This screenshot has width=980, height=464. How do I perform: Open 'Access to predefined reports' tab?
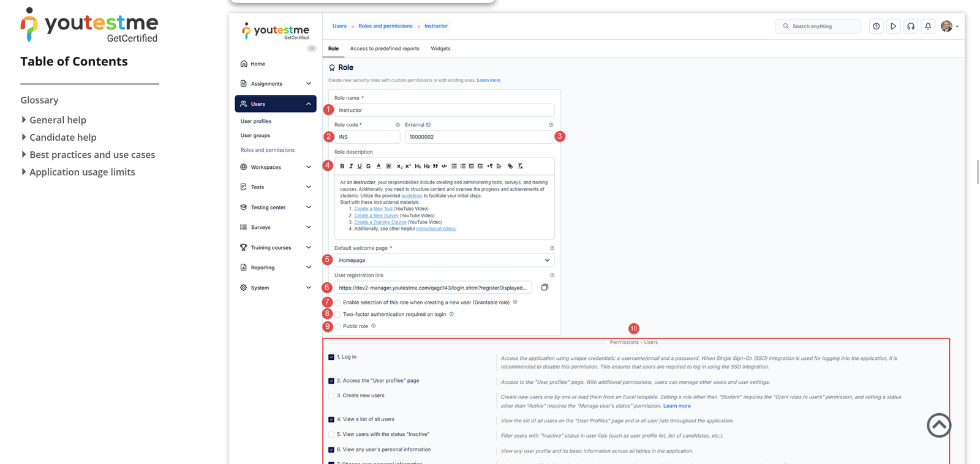pos(385,49)
